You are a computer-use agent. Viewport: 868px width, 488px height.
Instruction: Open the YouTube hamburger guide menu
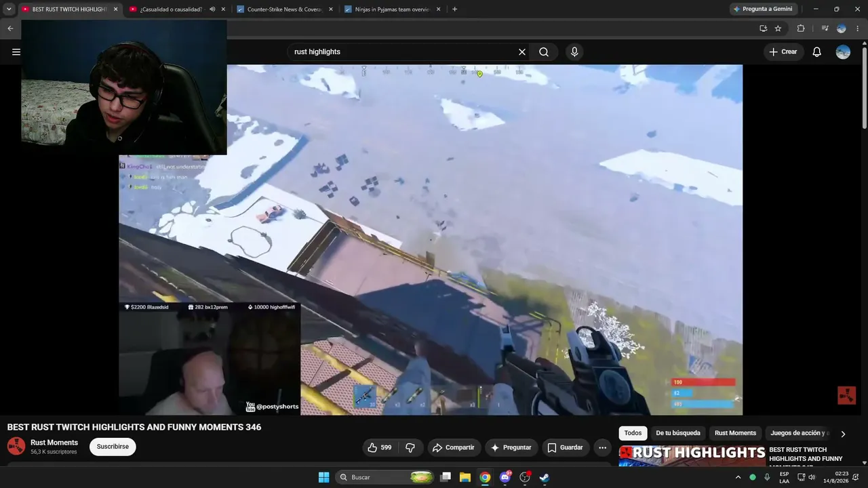tap(16, 52)
